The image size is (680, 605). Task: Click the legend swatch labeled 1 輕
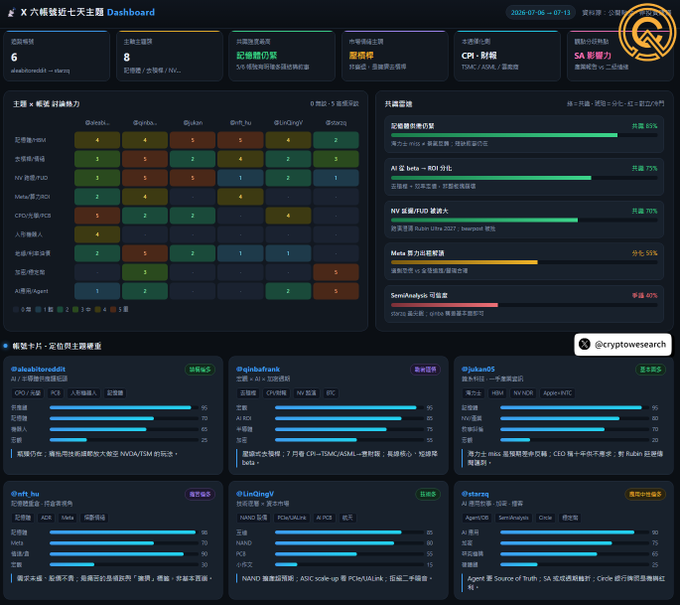[x=38, y=309]
